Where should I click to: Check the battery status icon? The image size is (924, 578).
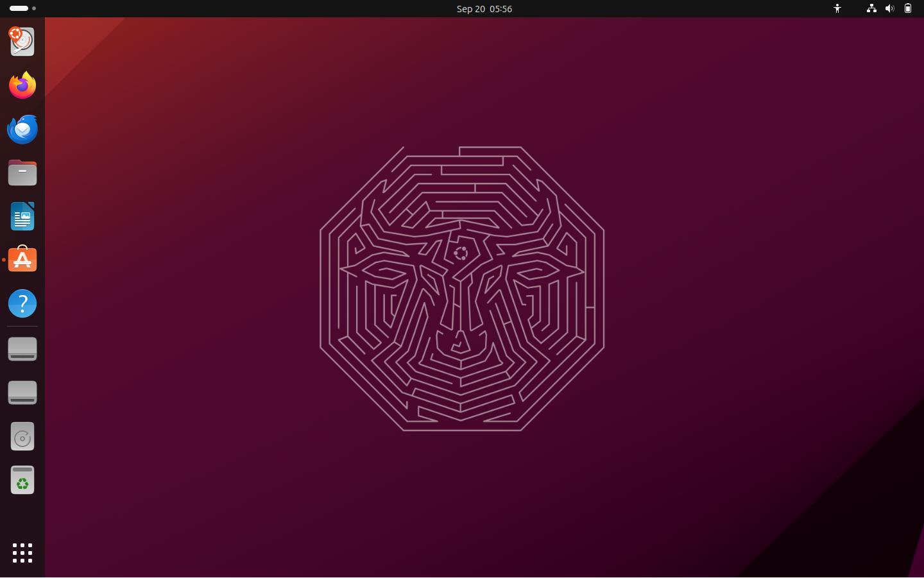[x=908, y=8]
